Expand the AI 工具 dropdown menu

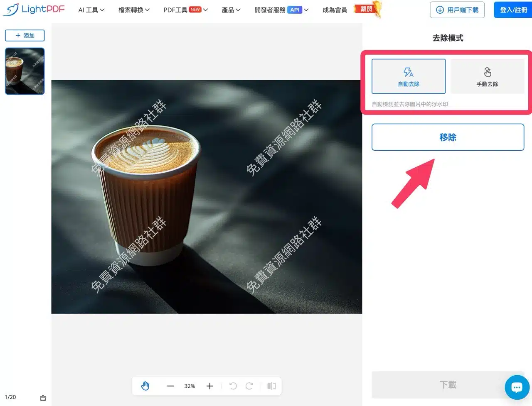[91, 10]
